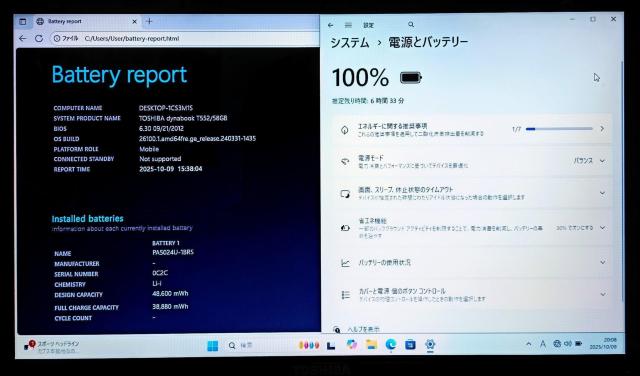Viewport: 640px width, 376px height.
Task: Click the file info icon in address bar
Action: [57, 38]
